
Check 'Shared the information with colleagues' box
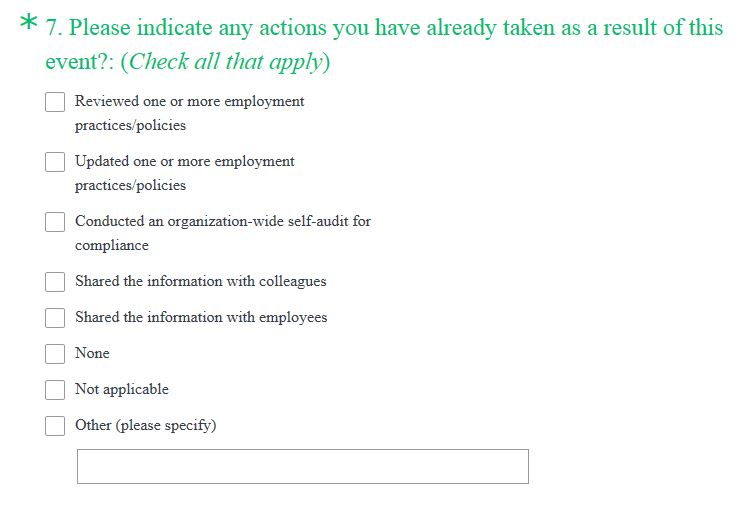pyautogui.click(x=55, y=282)
